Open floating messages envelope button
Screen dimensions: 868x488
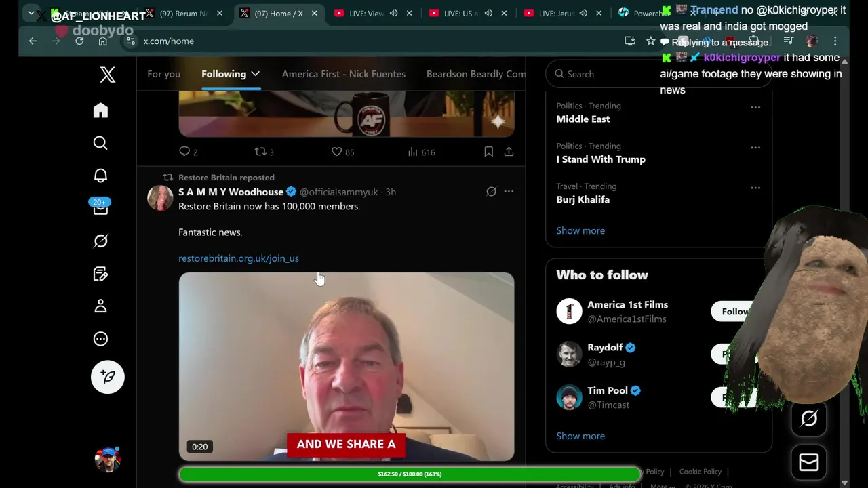pyautogui.click(x=809, y=462)
